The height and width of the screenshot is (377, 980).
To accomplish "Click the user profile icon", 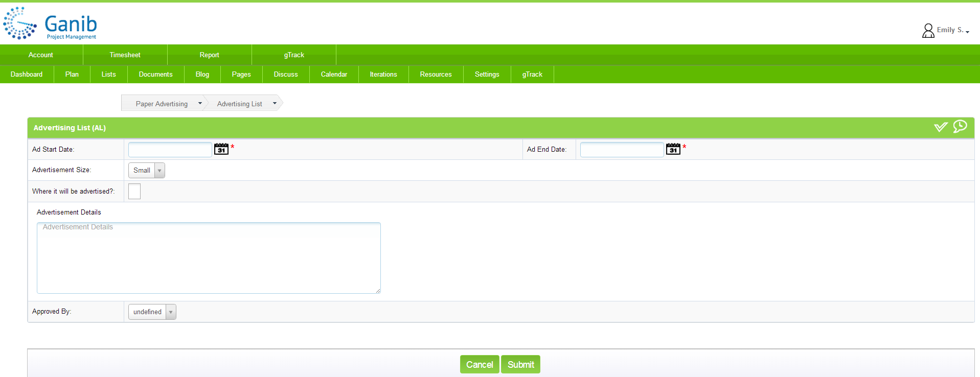I will pyautogui.click(x=928, y=31).
